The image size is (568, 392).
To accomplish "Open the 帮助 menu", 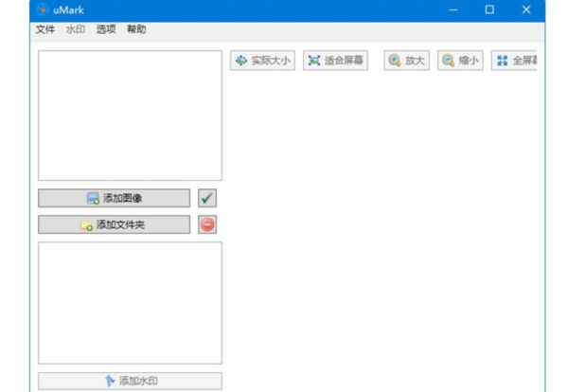I will (136, 29).
